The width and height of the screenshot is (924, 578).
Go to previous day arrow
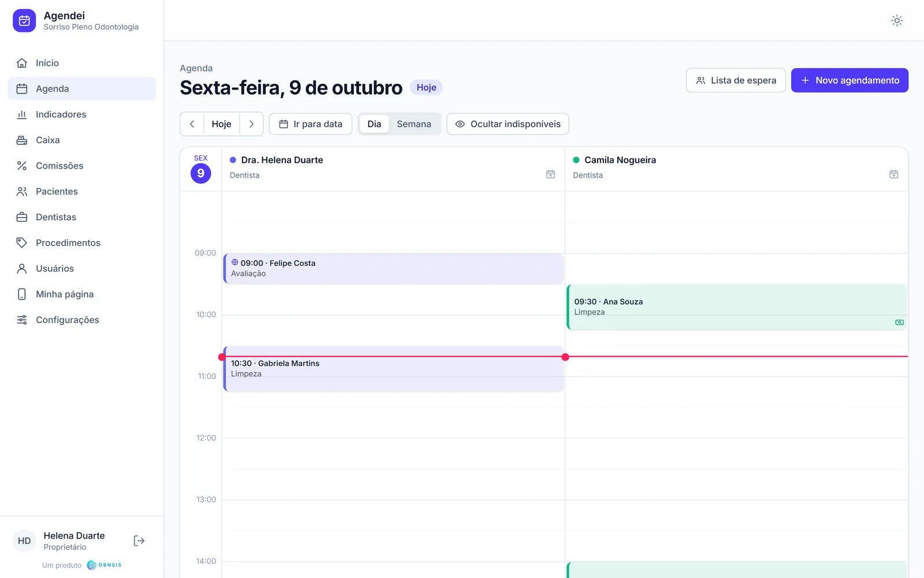[x=192, y=124]
